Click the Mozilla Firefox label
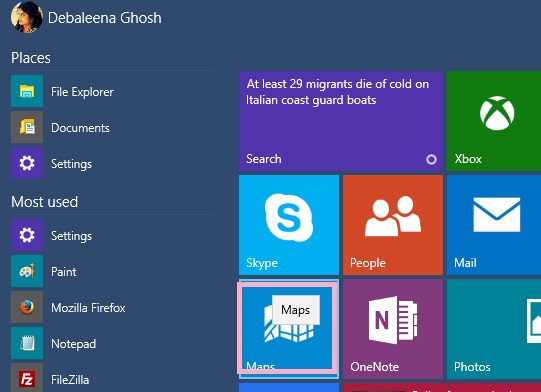Viewport: 541px width, 392px height. pyautogui.click(x=88, y=307)
